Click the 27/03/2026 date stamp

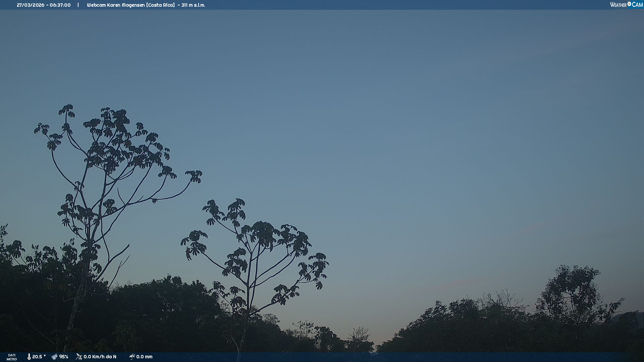[x=31, y=5]
